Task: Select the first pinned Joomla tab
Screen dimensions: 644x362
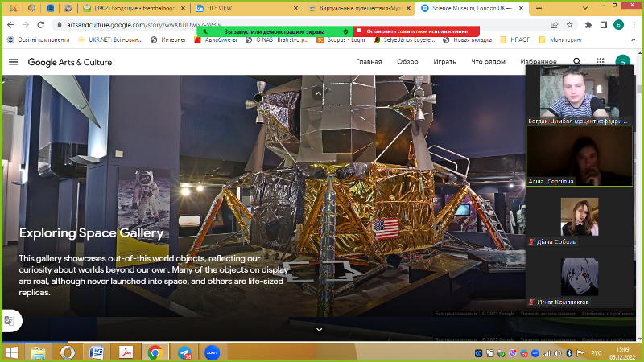Action: [13, 8]
